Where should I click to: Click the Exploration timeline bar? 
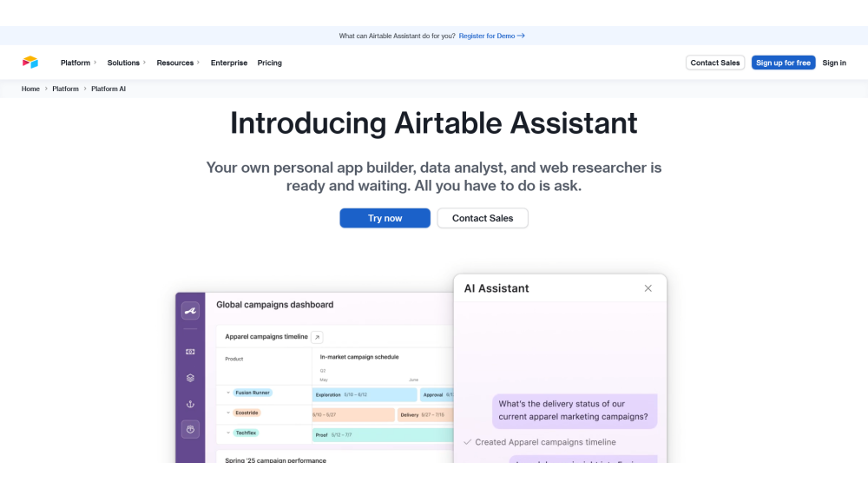click(x=365, y=395)
